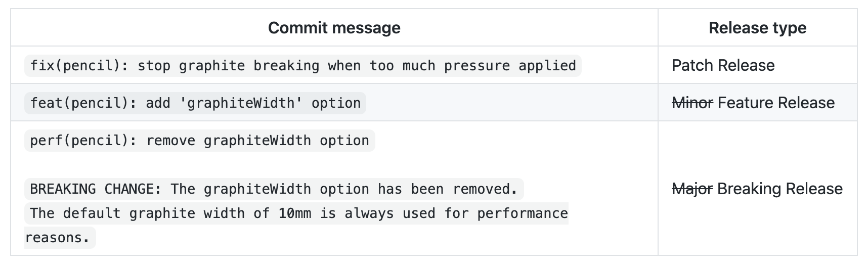Click the Patch Release cell text
868x264 pixels.
click(x=723, y=65)
